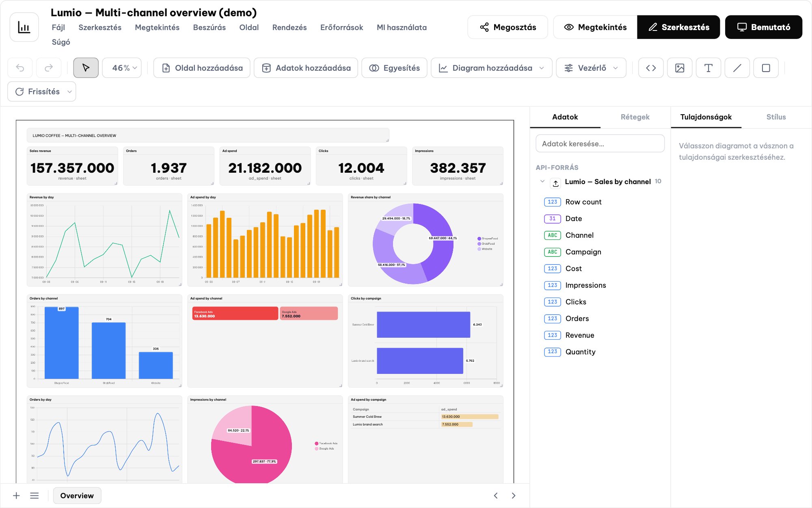Click the redo arrow icon
The width and height of the screenshot is (812, 508).
click(49, 68)
